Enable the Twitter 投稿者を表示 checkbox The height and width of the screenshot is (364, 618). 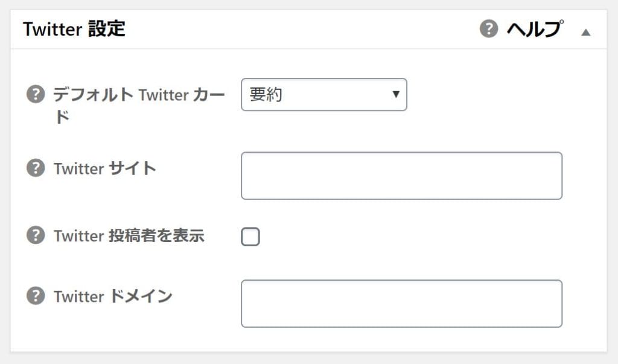click(x=250, y=237)
